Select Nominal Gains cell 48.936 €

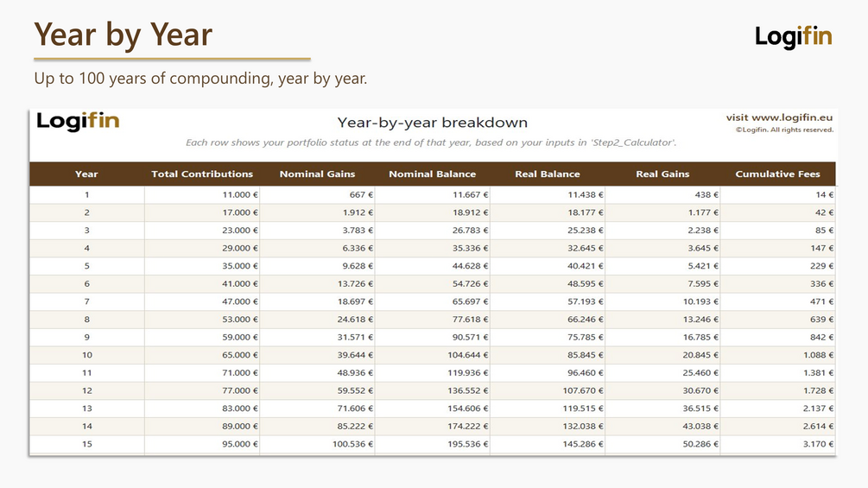(x=317, y=372)
